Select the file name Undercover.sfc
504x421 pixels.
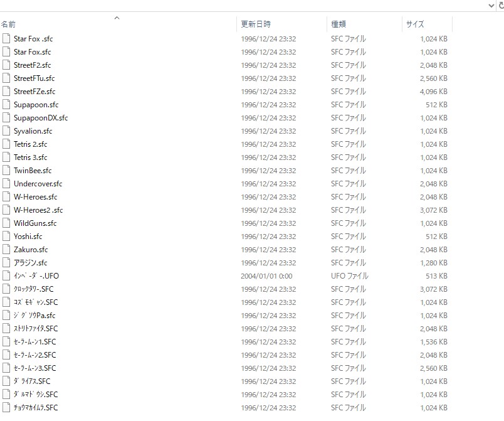point(38,184)
